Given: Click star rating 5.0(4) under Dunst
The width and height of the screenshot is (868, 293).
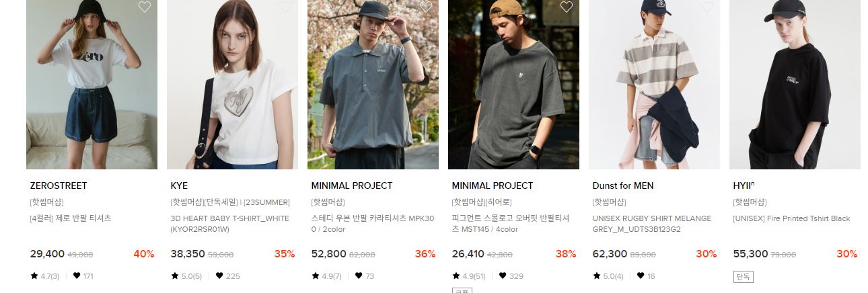Looking at the screenshot, I should [608, 276].
